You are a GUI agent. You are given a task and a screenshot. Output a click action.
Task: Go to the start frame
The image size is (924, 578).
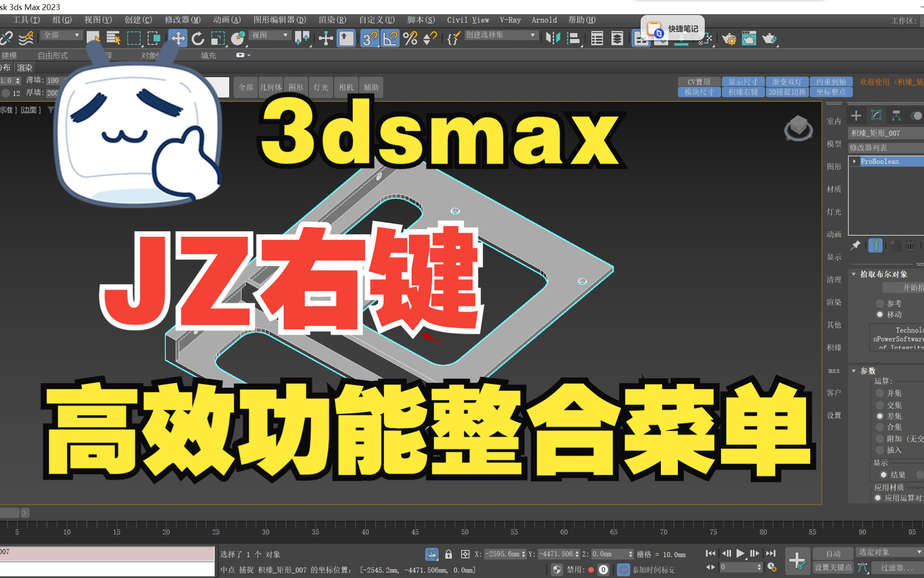point(710,554)
